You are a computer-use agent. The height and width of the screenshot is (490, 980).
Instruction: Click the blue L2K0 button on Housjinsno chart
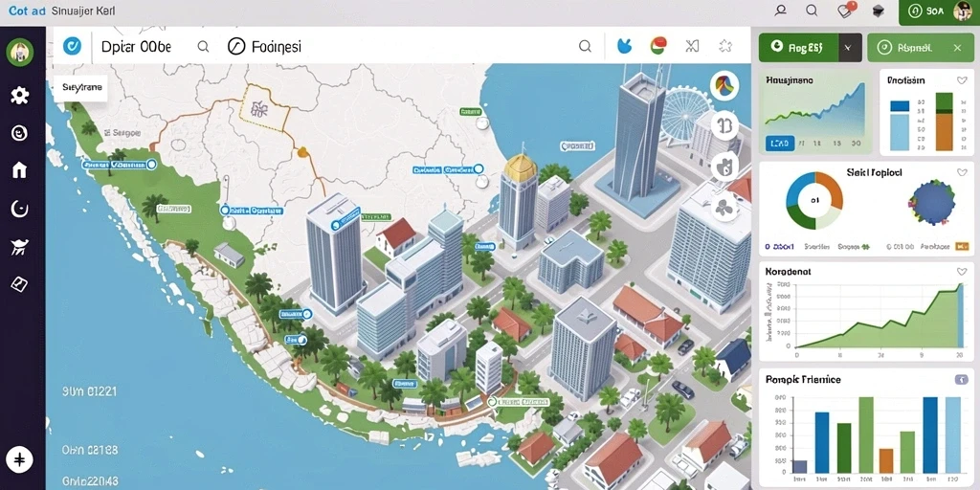click(x=780, y=144)
